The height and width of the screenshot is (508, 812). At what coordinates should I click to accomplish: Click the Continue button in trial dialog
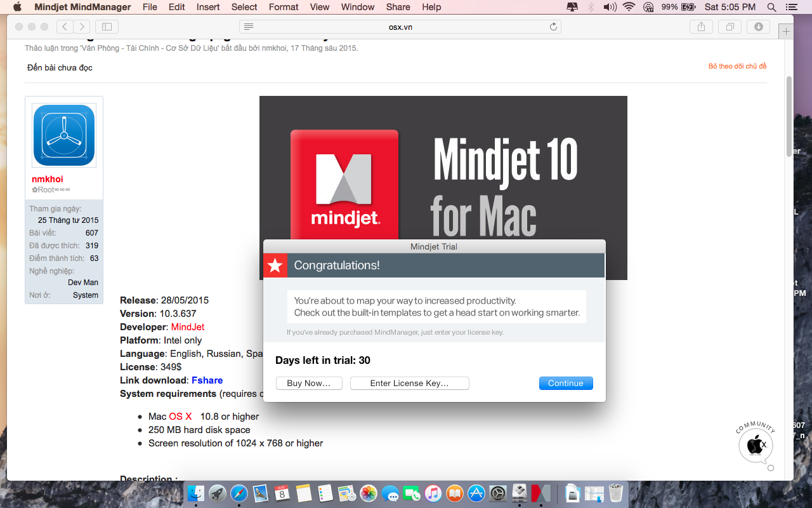566,383
